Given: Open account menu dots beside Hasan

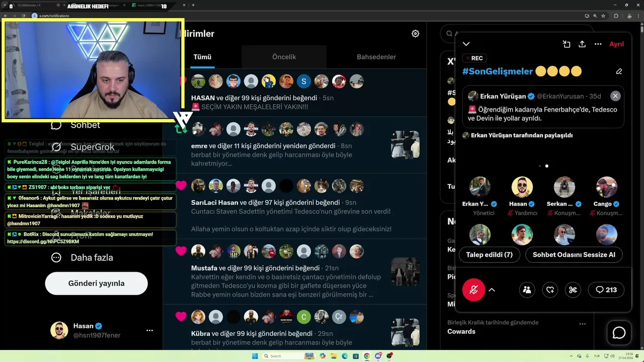Looking at the screenshot, I should coord(149,330).
